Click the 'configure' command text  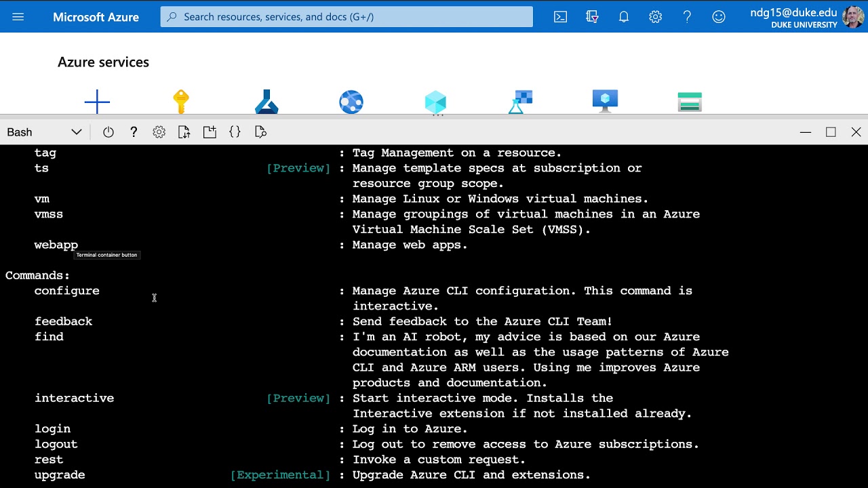67,291
